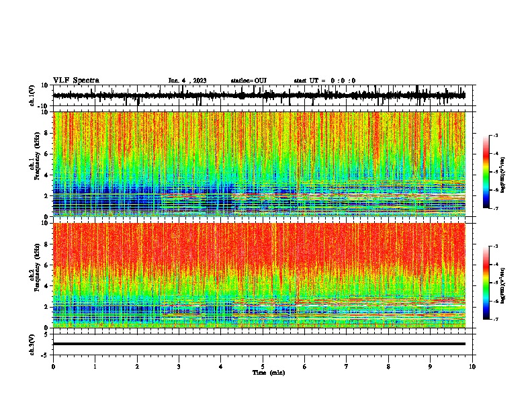
Task: Click time axis tick label "3"
Action: click(x=179, y=367)
